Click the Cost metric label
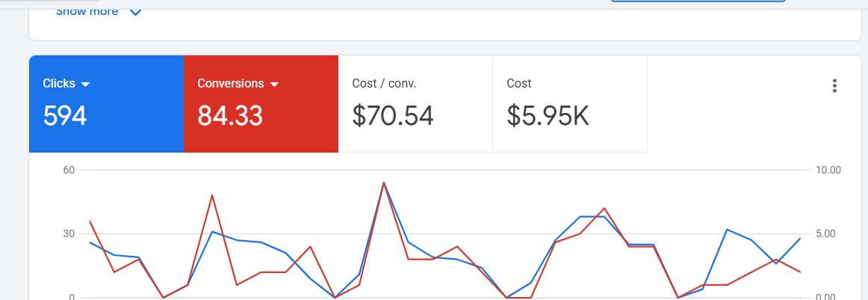This screenshot has height=300, width=868. pos(519,84)
